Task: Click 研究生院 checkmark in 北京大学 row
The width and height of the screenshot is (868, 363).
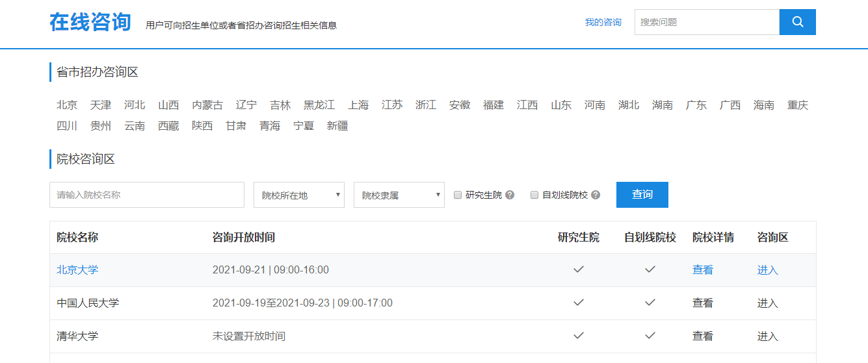Action: tap(579, 269)
